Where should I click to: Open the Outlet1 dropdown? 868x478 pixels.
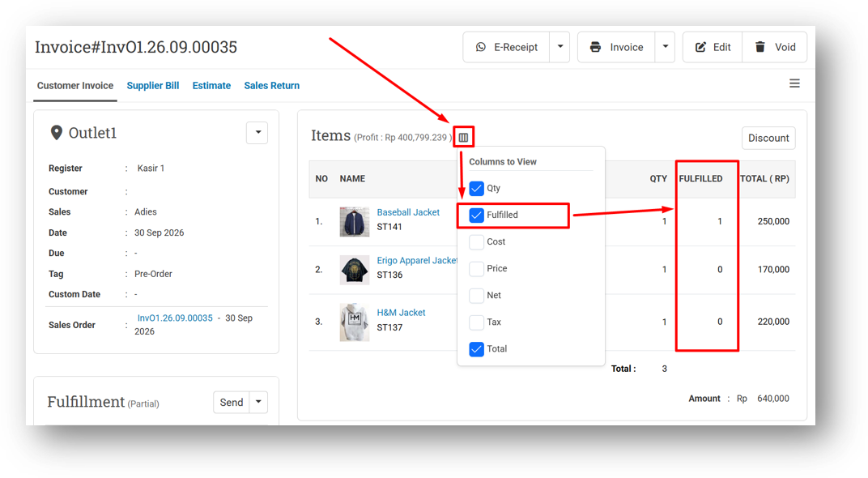point(257,133)
